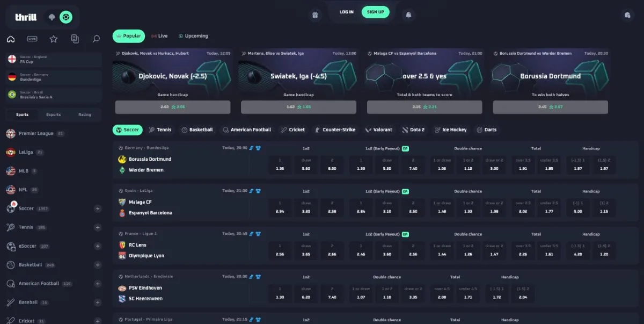644x324 pixels.
Task: Open the LIVE icon in the sidebar
Action: coord(32,39)
